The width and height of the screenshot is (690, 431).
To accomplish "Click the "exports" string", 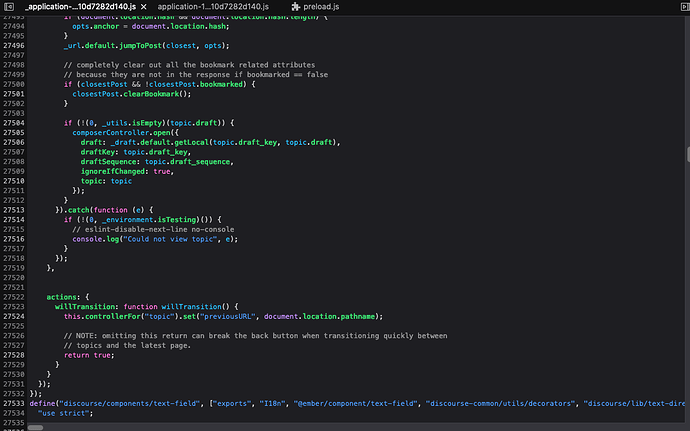I will pos(233,404).
